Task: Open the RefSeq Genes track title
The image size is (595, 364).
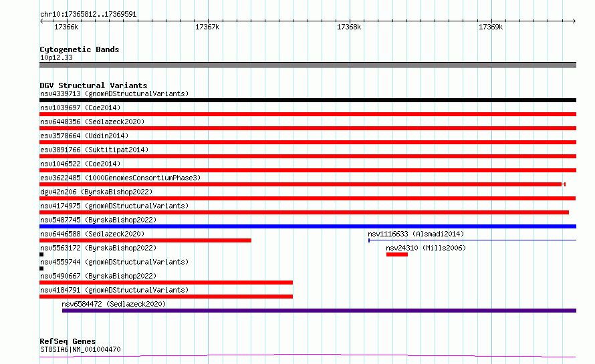Action: coord(68,341)
